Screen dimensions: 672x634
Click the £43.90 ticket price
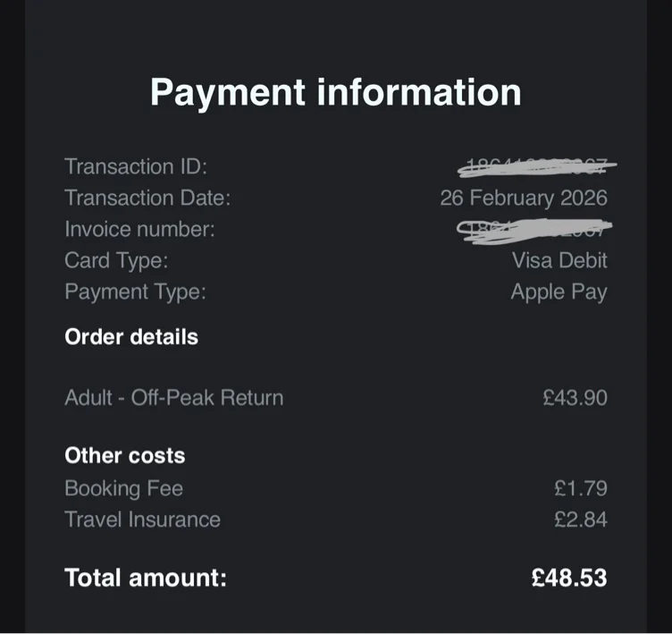tap(575, 398)
